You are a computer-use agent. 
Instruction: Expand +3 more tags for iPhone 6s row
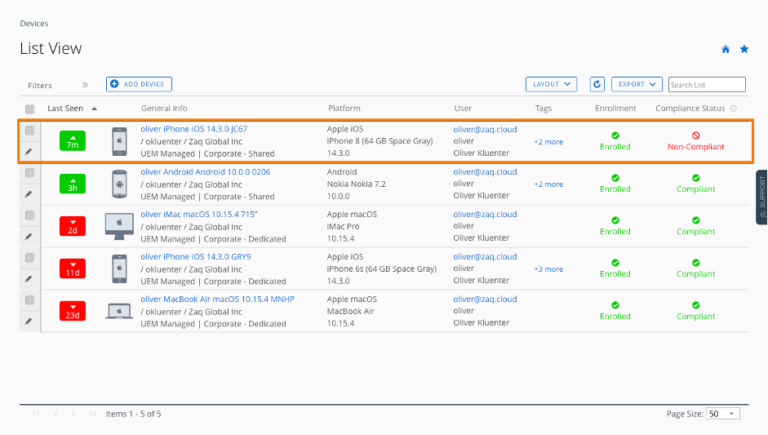point(549,269)
